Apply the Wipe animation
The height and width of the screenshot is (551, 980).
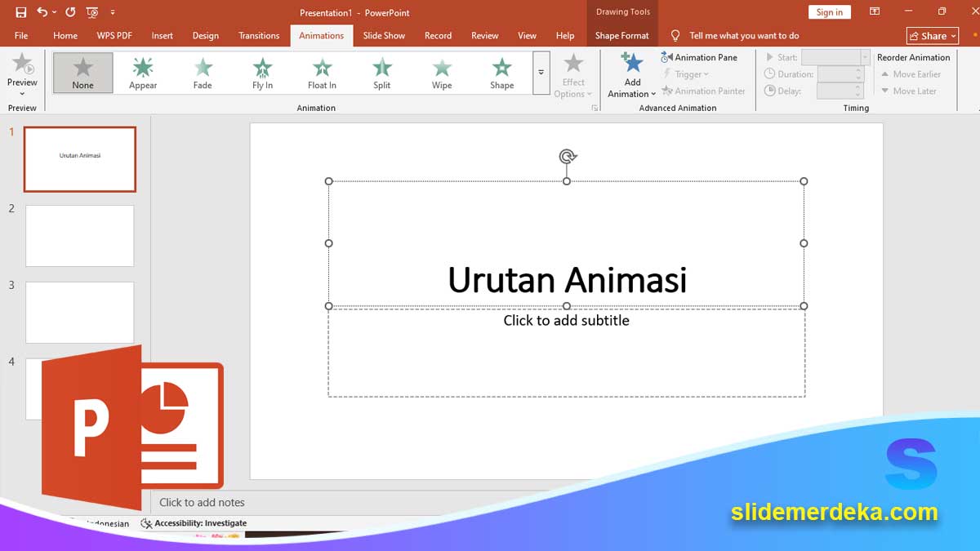coord(442,73)
